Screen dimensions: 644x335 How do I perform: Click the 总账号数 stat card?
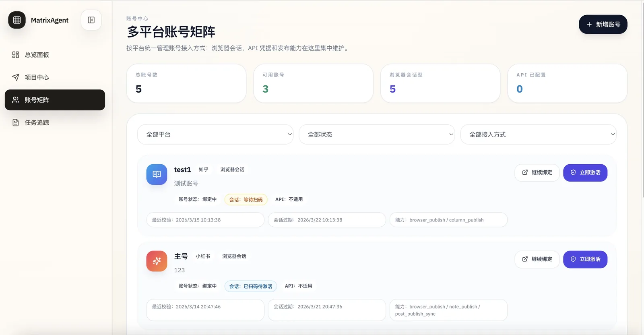point(186,83)
